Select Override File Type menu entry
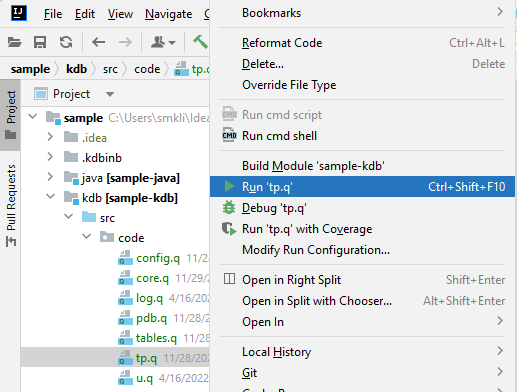 tap(363, 85)
